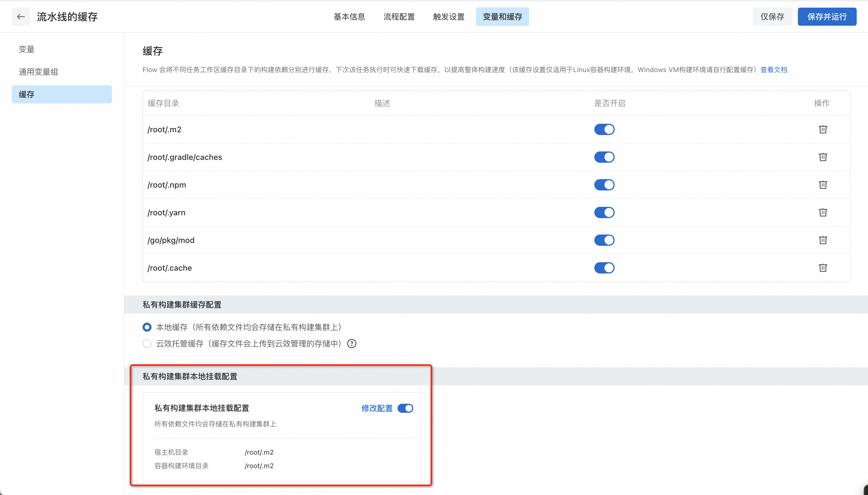Click the pipeline title 流水线的缓存
868x495 pixels.
click(x=67, y=17)
